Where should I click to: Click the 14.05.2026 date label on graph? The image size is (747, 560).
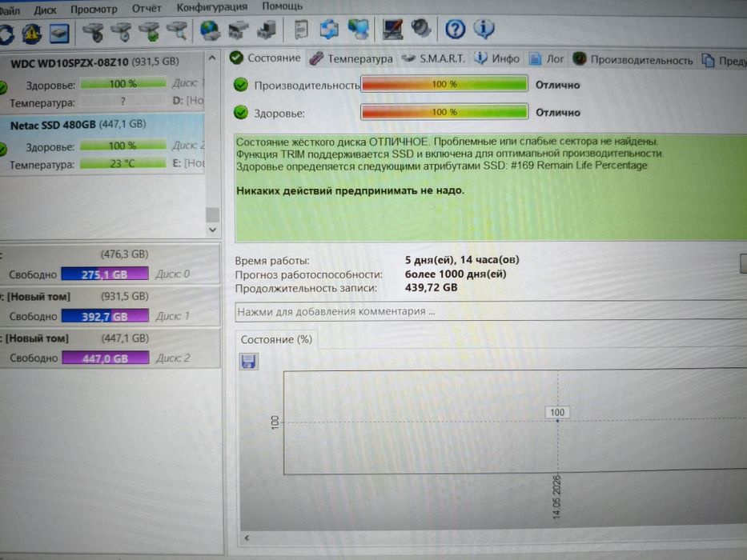pyautogui.click(x=556, y=497)
